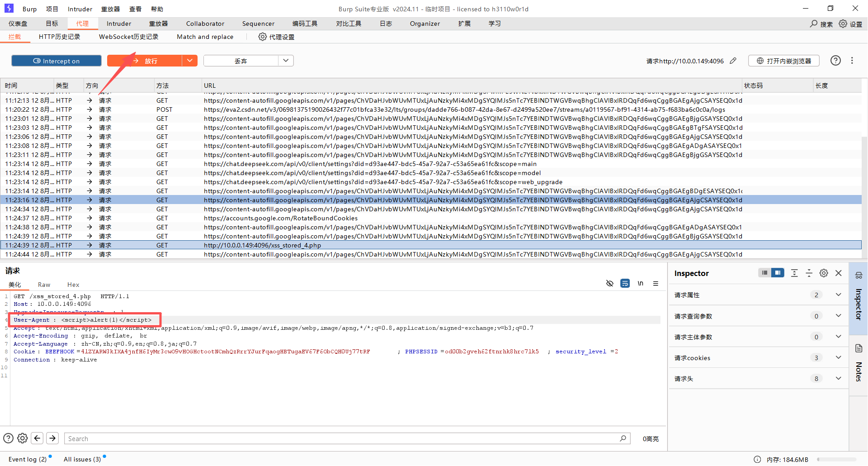Select the accounts.google.com RotateBoundCookies row
This screenshot has width=868, height=466.
pos(431,218)
